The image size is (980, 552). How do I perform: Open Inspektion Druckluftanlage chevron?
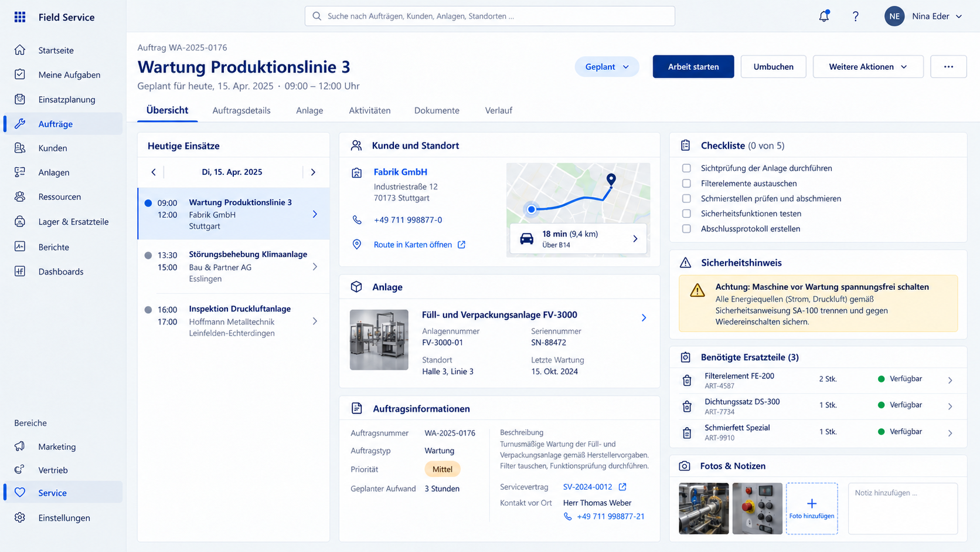coord(315,321)
